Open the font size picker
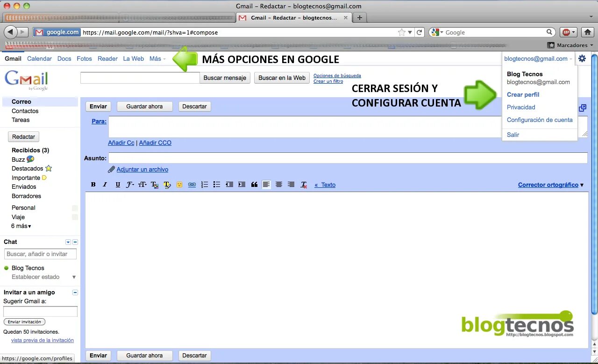 pyautogui.click(x=142, y=185)
